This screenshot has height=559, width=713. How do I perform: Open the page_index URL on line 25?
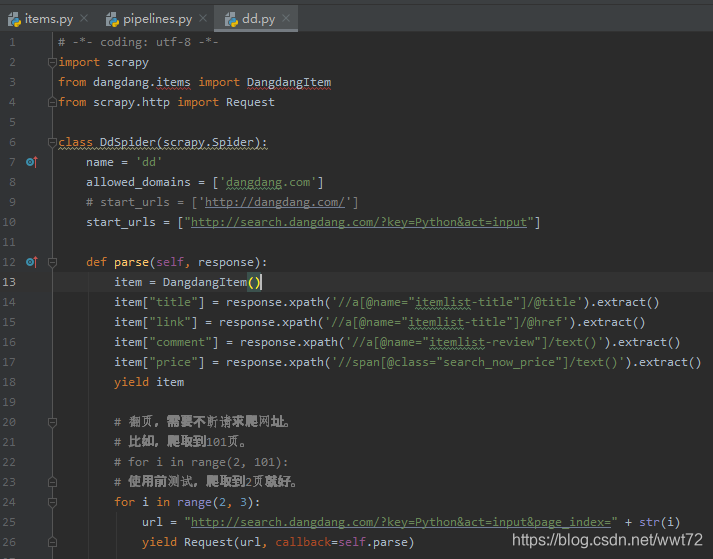(401, 522)
